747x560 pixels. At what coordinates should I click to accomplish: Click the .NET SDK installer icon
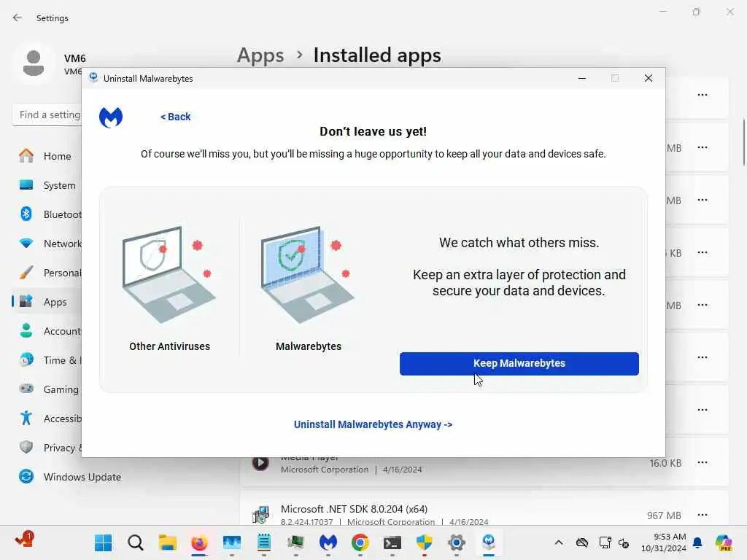[260, 514]
